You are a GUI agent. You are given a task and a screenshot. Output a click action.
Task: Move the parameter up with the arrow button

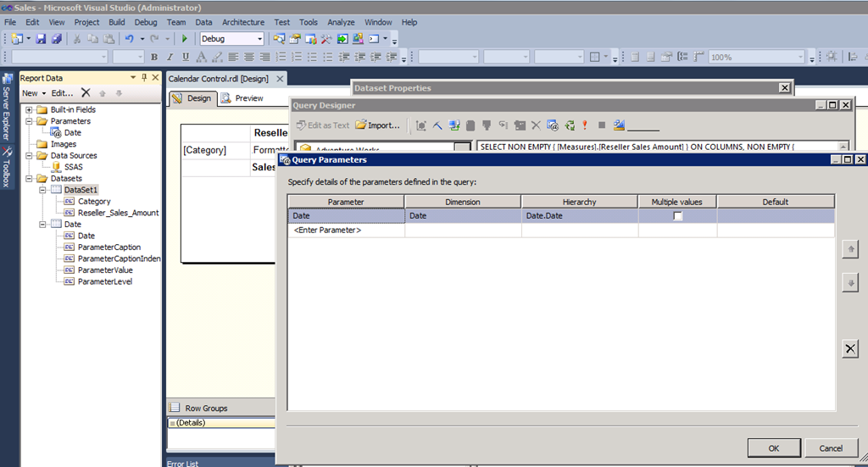pyautogui.click(x=850, y=249)
